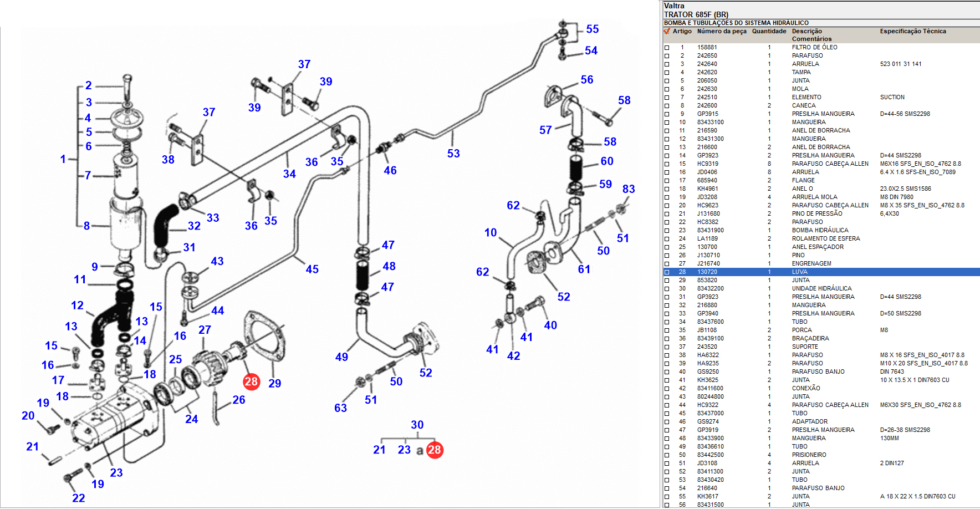980x509 pixels.
Task: Click the Quantidade column header
Action: click(769, 32)
